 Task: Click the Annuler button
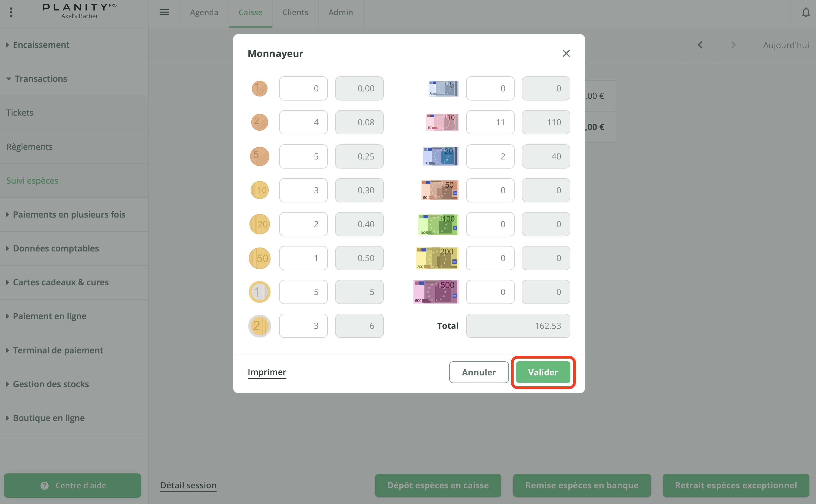coord(478,372)
